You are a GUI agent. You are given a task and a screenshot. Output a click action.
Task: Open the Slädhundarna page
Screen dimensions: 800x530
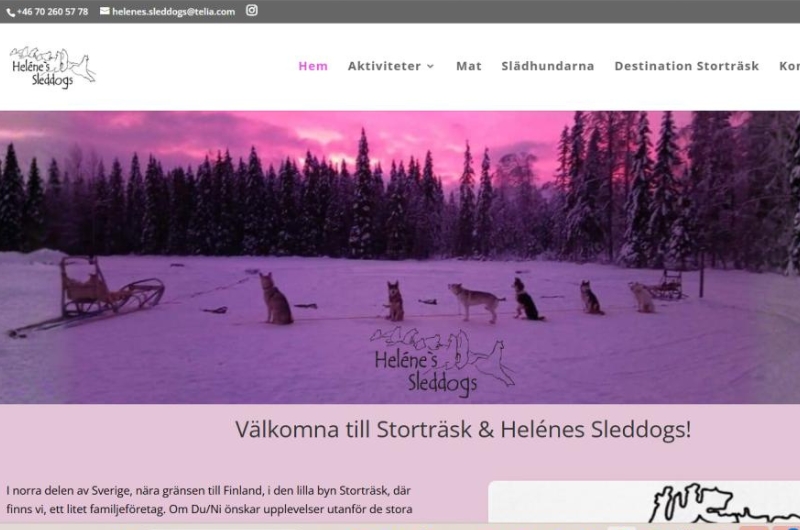pos(547,66)
